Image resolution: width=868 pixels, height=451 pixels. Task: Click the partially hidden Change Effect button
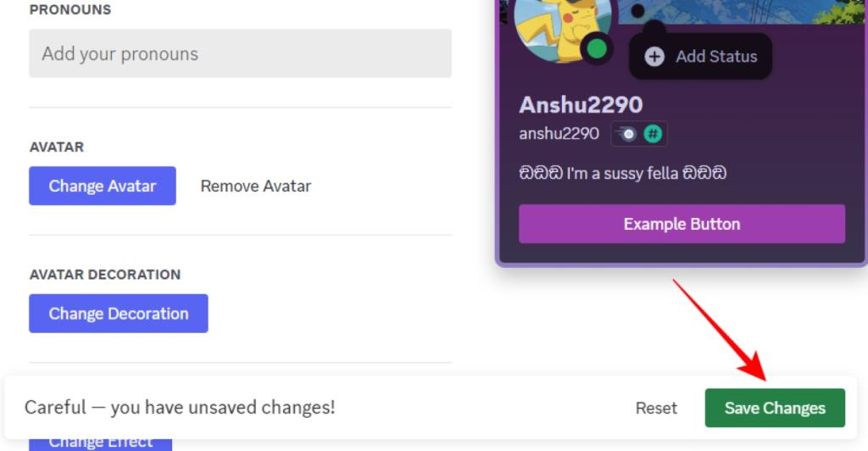[100, 443]
